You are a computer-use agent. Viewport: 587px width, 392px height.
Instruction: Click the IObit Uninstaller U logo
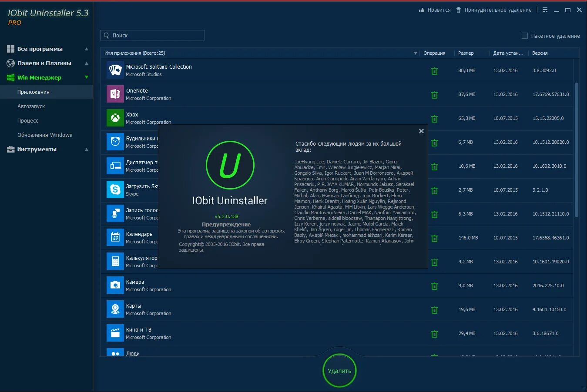(230, 166)
